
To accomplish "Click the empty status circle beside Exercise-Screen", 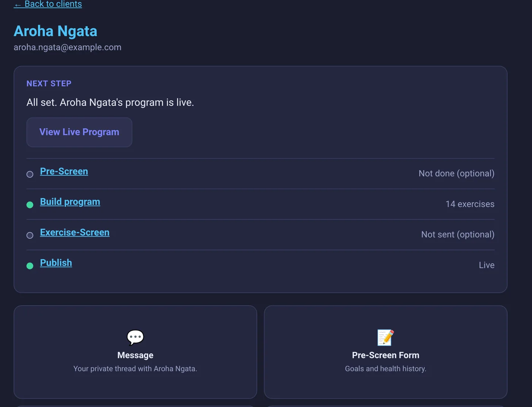I will pos(30,235).
